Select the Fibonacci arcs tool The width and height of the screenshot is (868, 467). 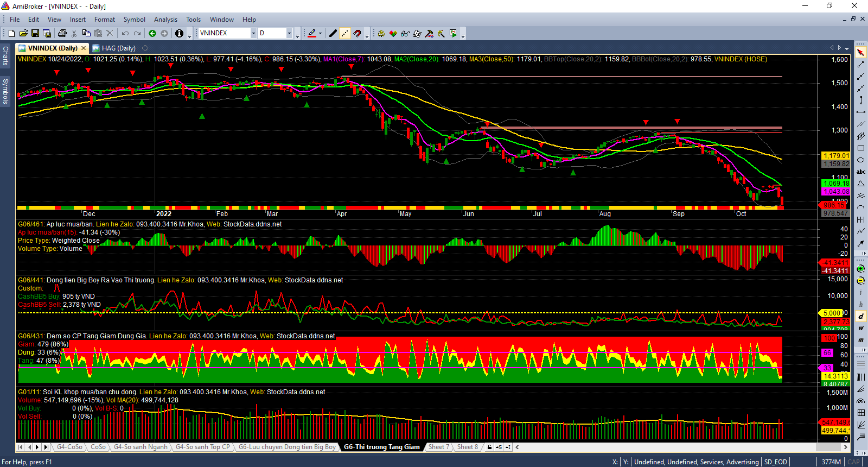(x=861, y=401)
